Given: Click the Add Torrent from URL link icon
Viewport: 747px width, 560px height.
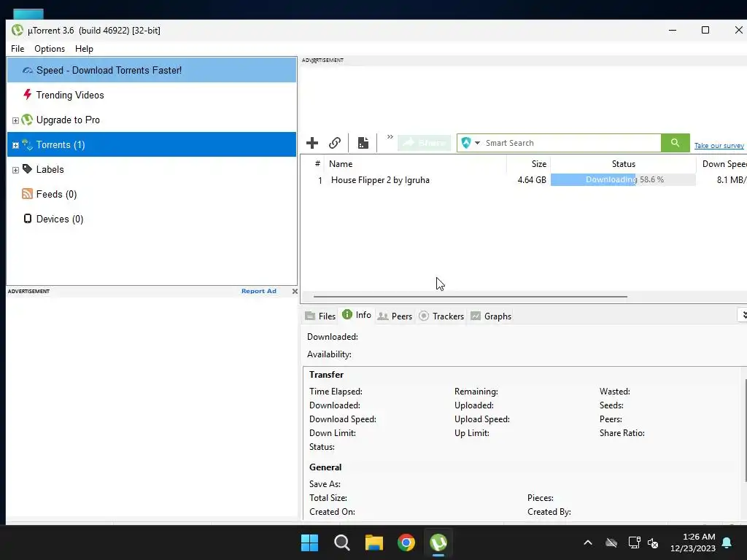Looking at the screenshot, I should 335,143.
